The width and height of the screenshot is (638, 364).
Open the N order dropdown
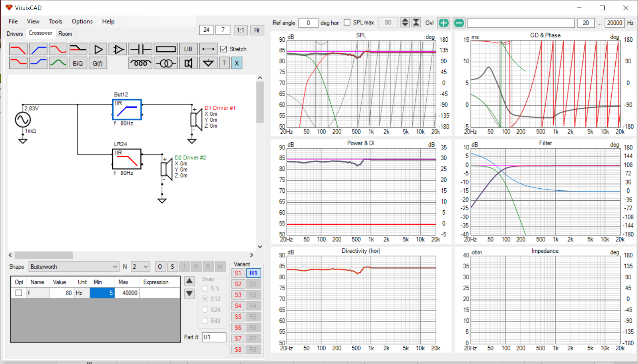click(x=140, y=267)
